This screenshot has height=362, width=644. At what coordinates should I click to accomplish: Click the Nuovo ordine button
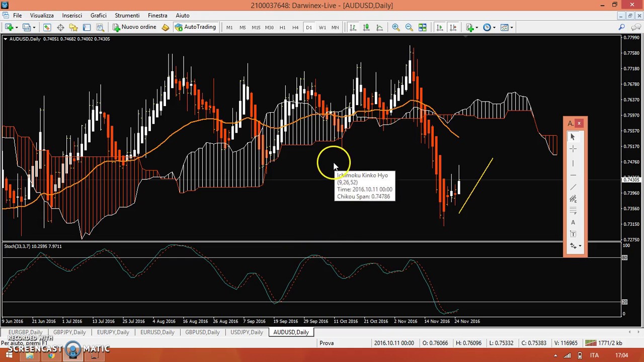click(134, 27)
